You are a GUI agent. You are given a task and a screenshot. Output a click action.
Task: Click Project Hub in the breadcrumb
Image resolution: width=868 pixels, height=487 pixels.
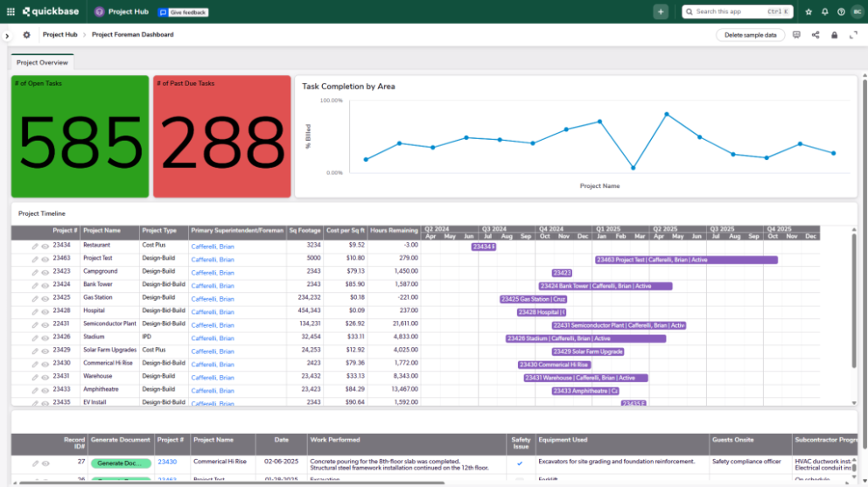(59, 35)
